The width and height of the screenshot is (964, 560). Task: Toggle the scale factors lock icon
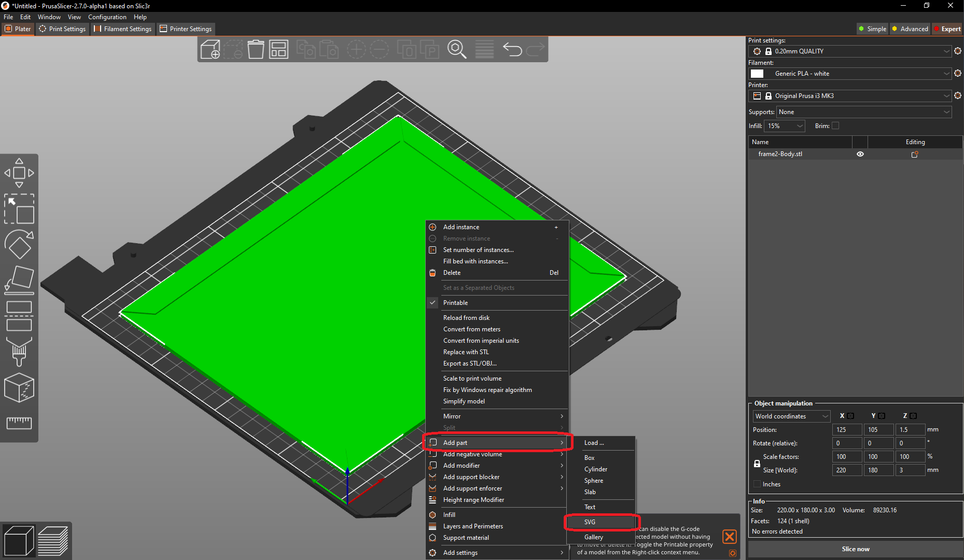[x=757, y=463]
